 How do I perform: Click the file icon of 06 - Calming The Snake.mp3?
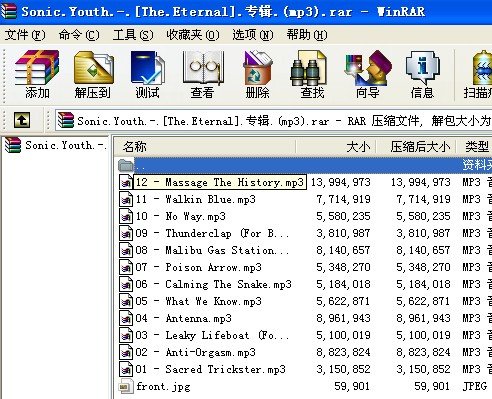(126, 284)
